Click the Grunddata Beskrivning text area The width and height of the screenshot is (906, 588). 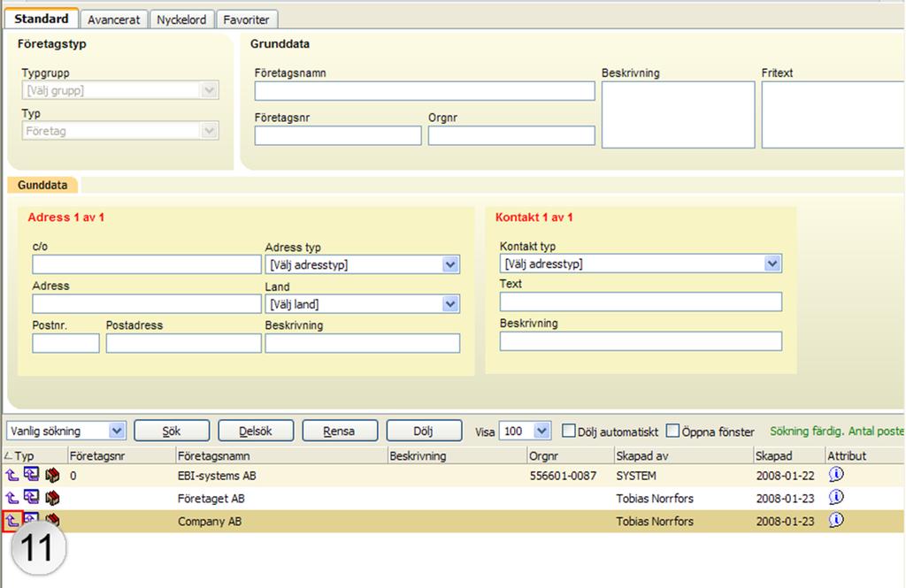tap(679, 114)
